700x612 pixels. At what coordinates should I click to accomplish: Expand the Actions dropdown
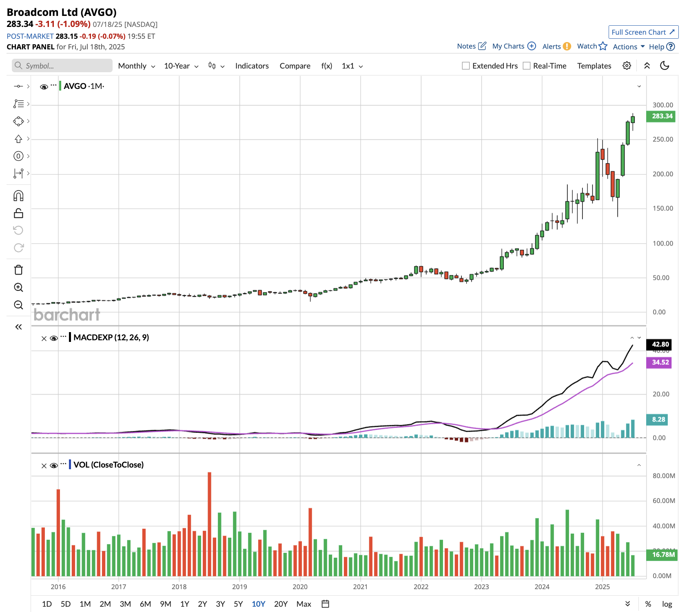(x=629, y=47)
